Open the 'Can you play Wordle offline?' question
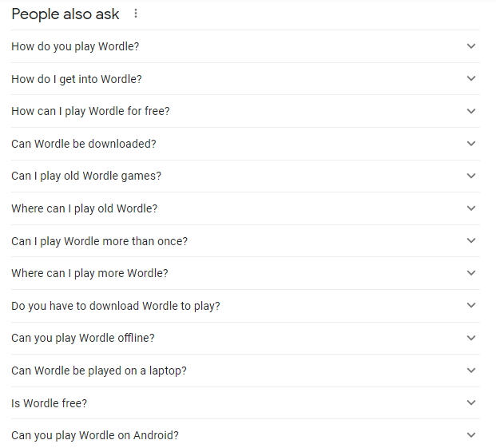496x448 pixels. pos(83,338)
